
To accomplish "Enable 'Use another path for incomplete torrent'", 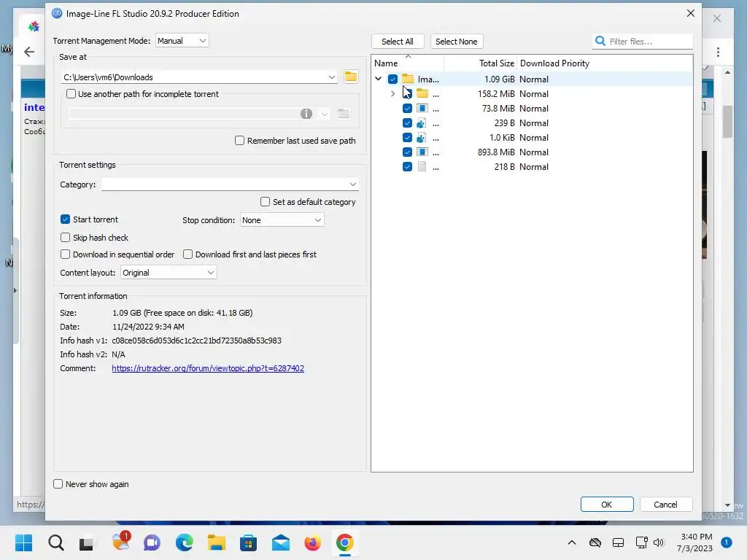I will coord(71,94).
